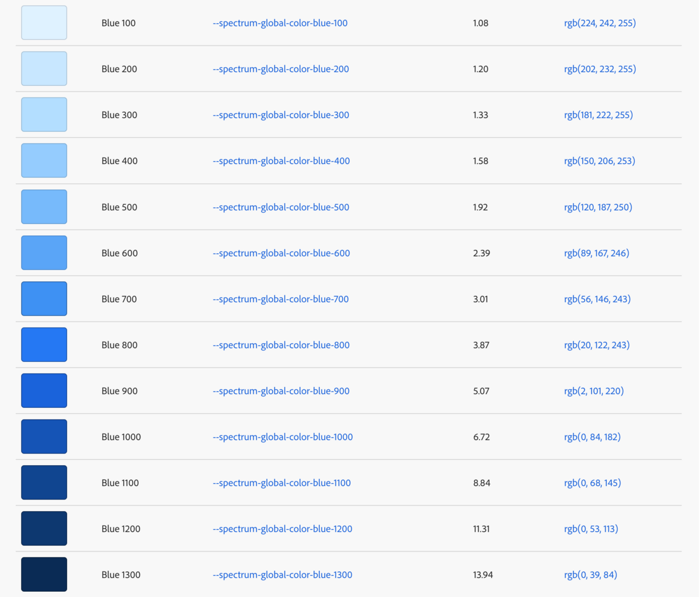Click the Blue 1000 name label
Screen dimensions: 700x597
point(121,437)
